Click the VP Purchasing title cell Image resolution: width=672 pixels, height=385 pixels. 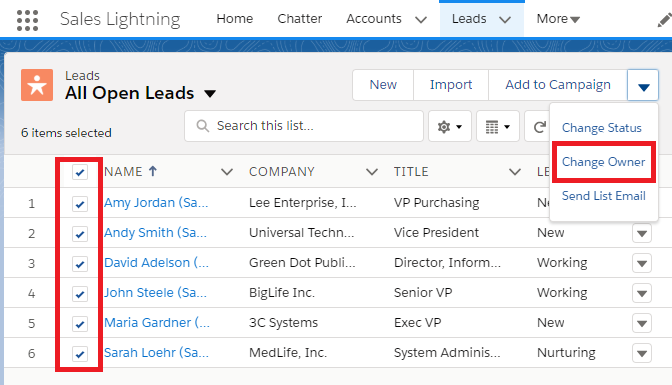(x=436, y=202)
